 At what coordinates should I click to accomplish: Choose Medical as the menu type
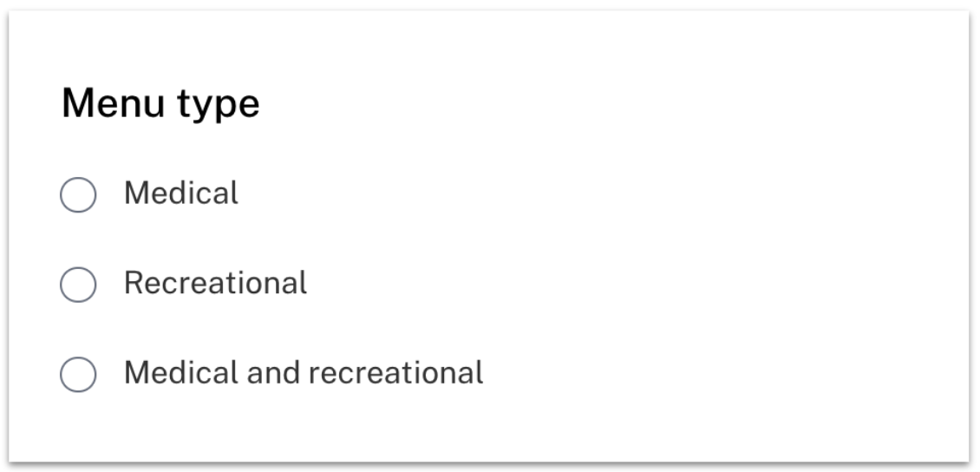click(78, 194)
